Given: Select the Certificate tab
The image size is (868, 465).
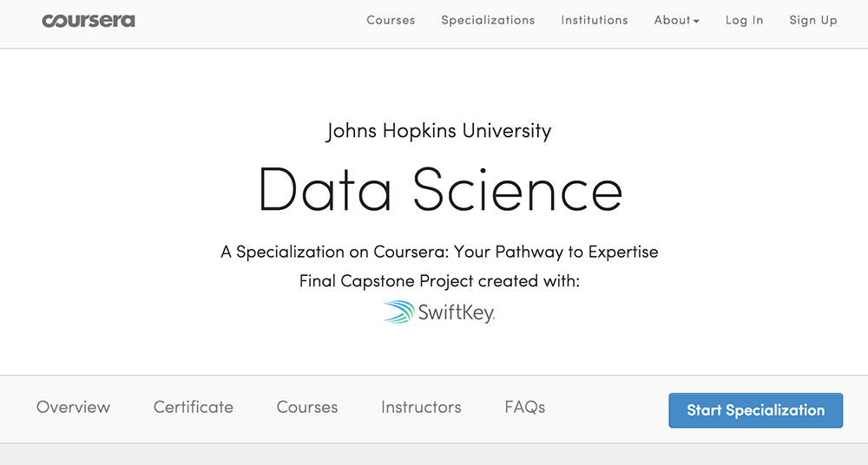Looking at the screenshot, I should [x=194, y=407].
